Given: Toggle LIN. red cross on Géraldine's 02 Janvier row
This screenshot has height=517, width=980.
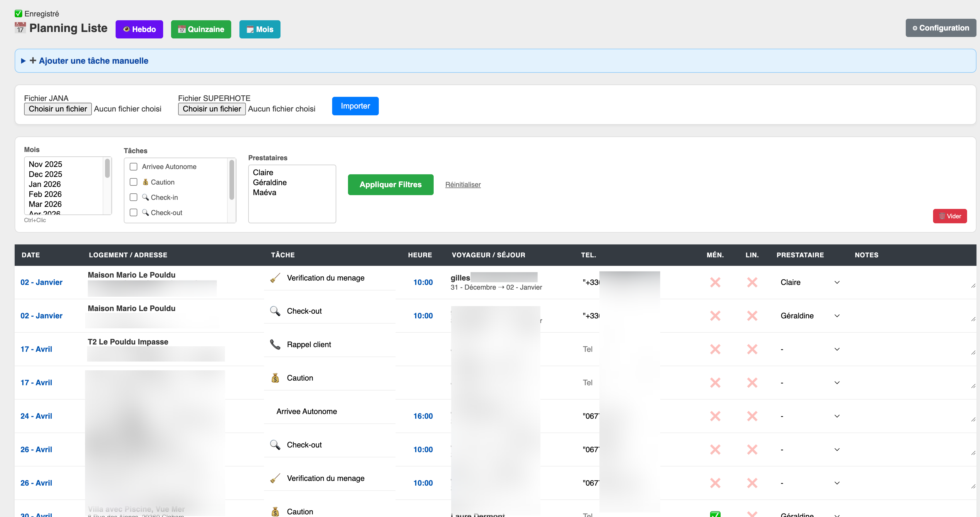Looking at the screenshot, I should tap(752, 316).
